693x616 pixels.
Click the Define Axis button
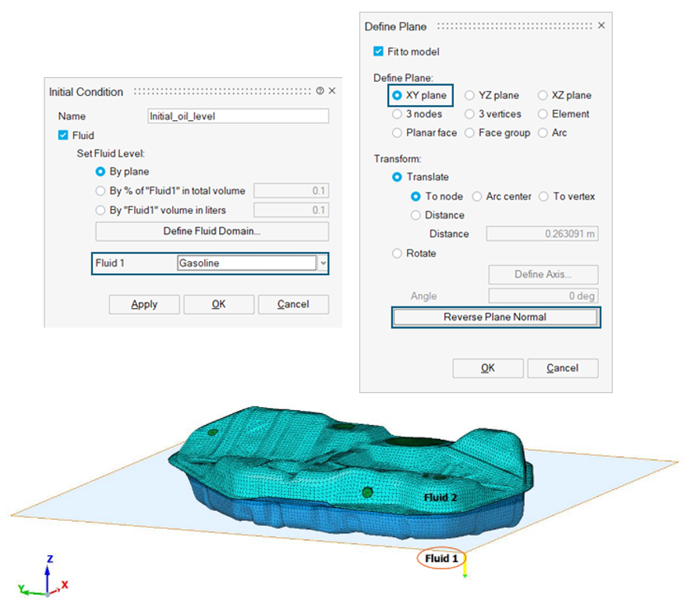point(543,274)
